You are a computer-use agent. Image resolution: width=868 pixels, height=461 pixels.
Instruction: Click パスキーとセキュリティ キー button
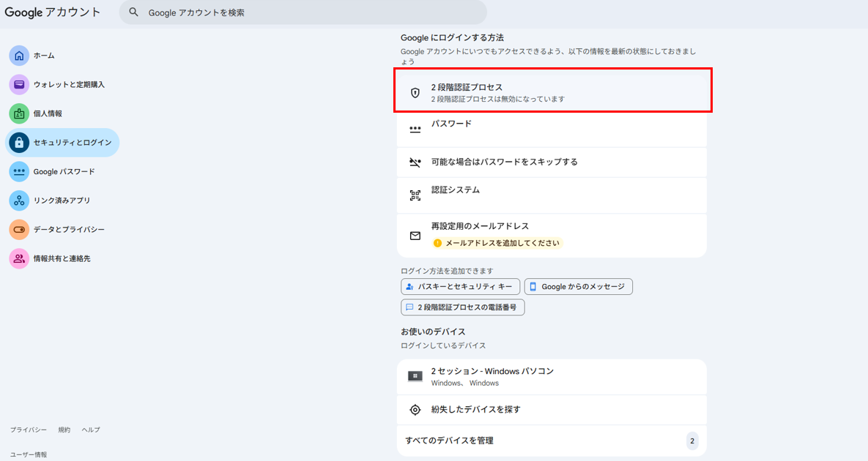click(461, 287)
